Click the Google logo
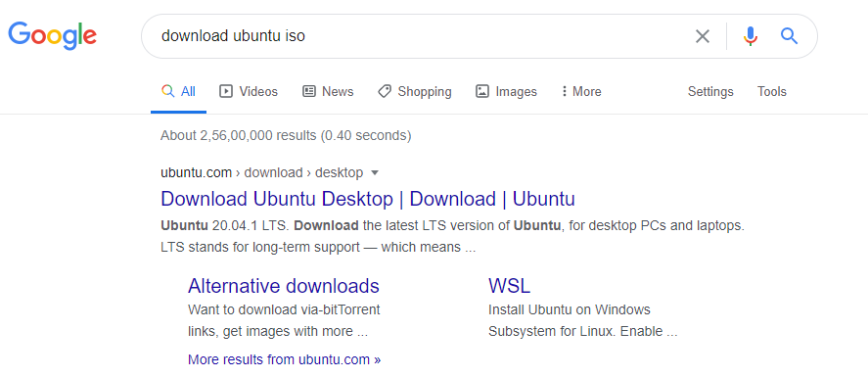The image size is (868, 378). click(53, 36)
